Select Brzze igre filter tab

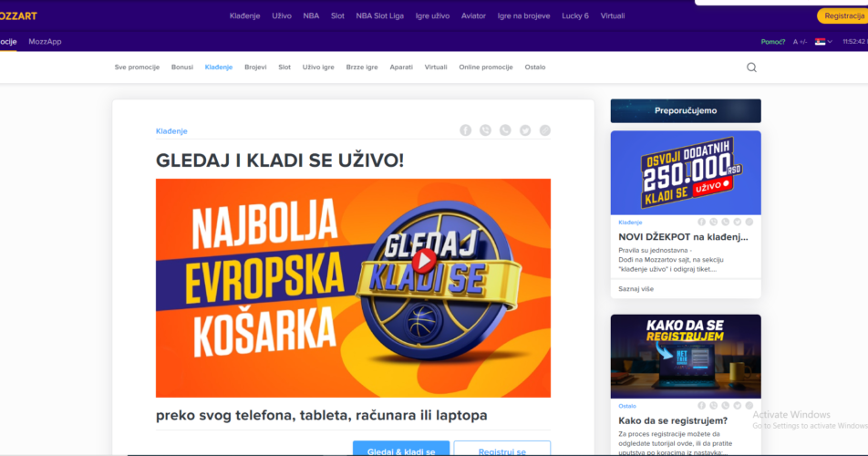point(362,67)
